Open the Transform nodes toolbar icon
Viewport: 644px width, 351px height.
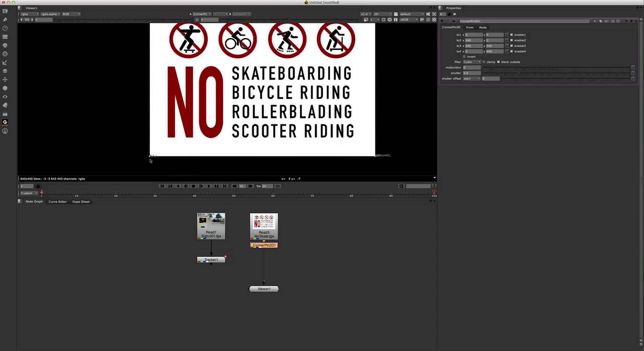coord(5,79)
